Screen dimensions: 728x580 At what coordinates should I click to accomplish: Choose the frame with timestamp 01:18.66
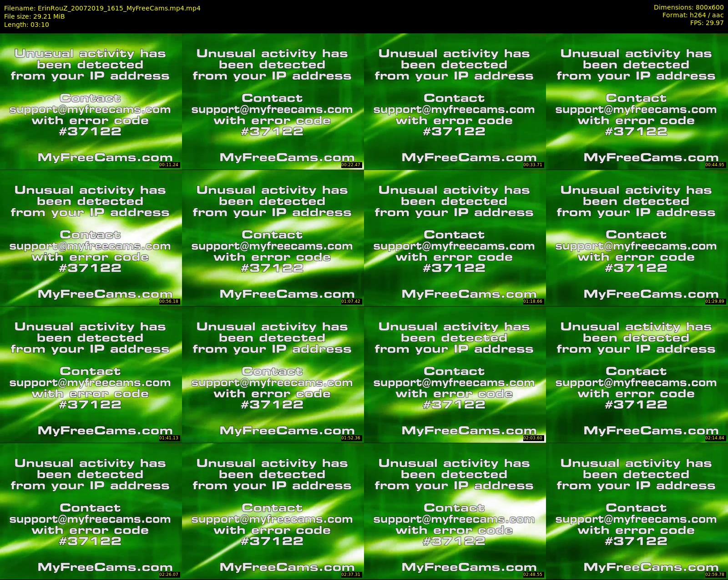click(455, 238)
